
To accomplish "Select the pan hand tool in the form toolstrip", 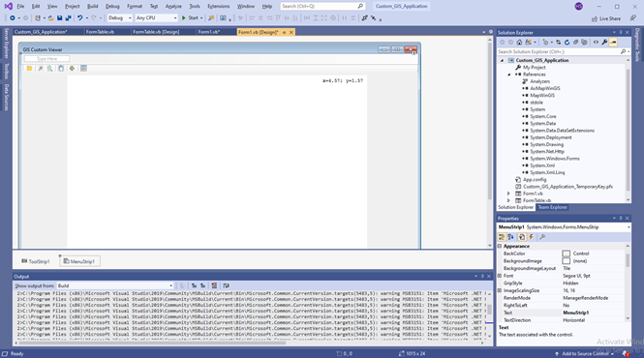I will [61, 69].
